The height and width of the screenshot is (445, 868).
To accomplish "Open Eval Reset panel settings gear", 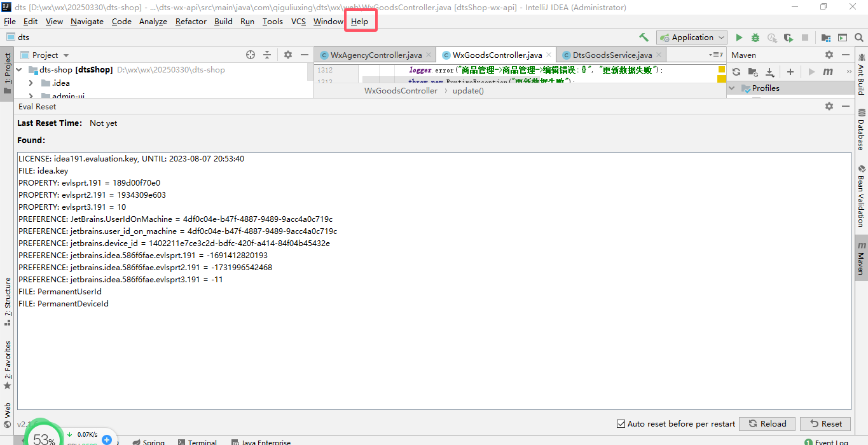I will 829,106.
